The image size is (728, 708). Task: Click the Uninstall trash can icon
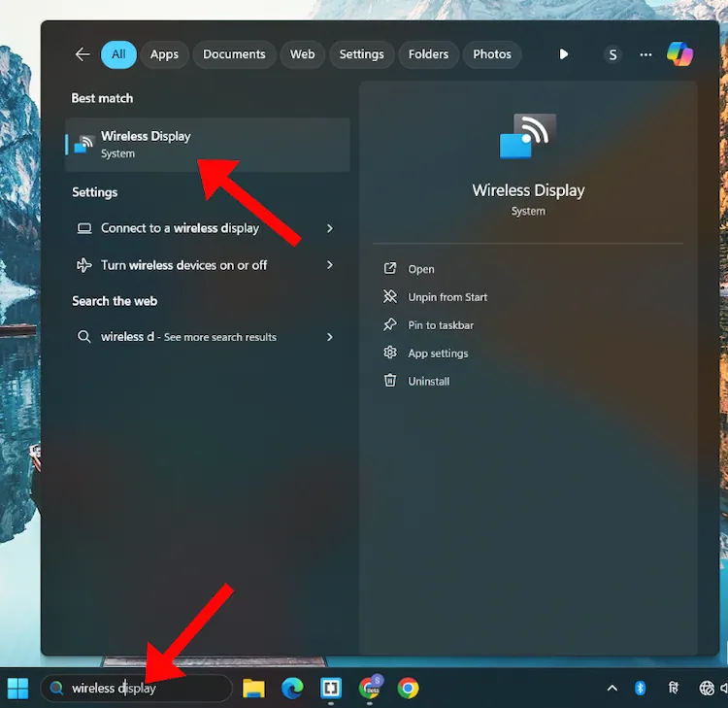coord(390,381)
